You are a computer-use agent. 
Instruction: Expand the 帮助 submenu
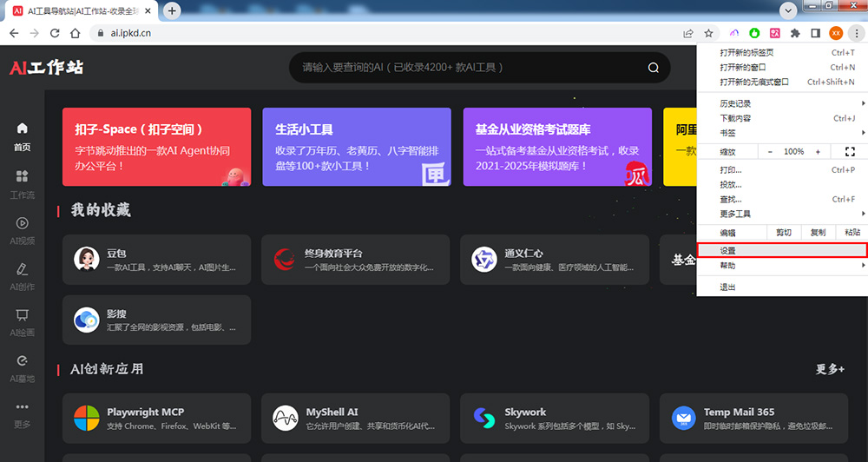point(782,266)
